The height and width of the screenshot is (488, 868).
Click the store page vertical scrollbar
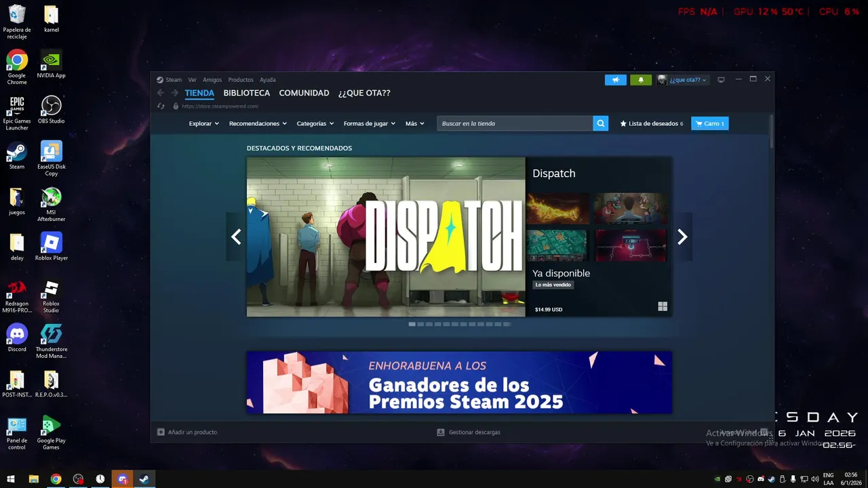click(x=771, y=131)
